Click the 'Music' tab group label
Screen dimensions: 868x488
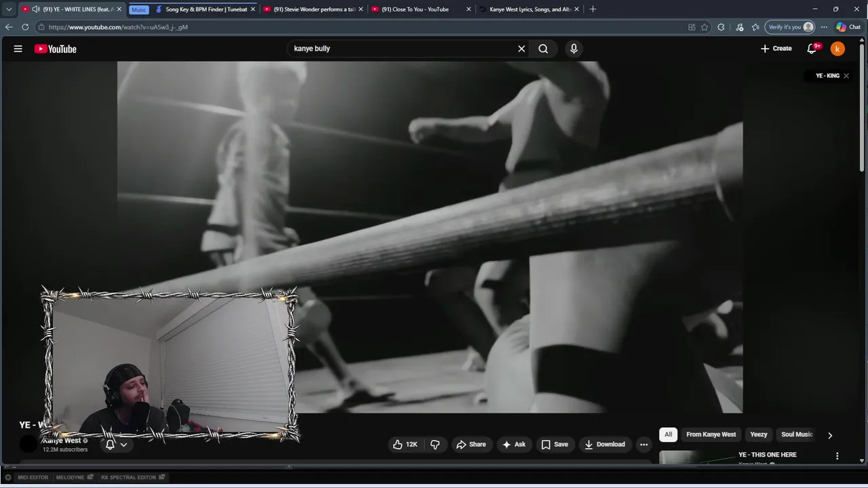tap(138, 9)
